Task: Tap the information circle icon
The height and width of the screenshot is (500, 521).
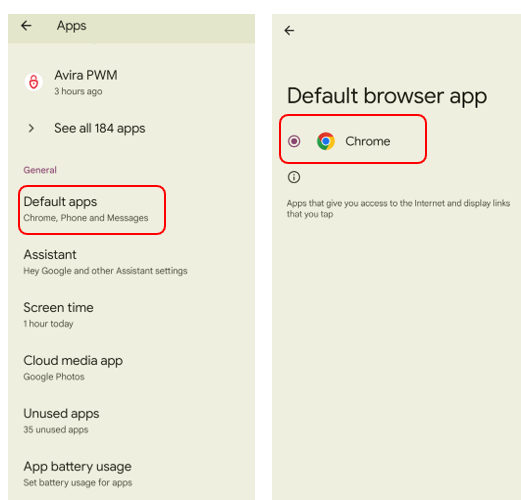Action: [x=294, y=177]
